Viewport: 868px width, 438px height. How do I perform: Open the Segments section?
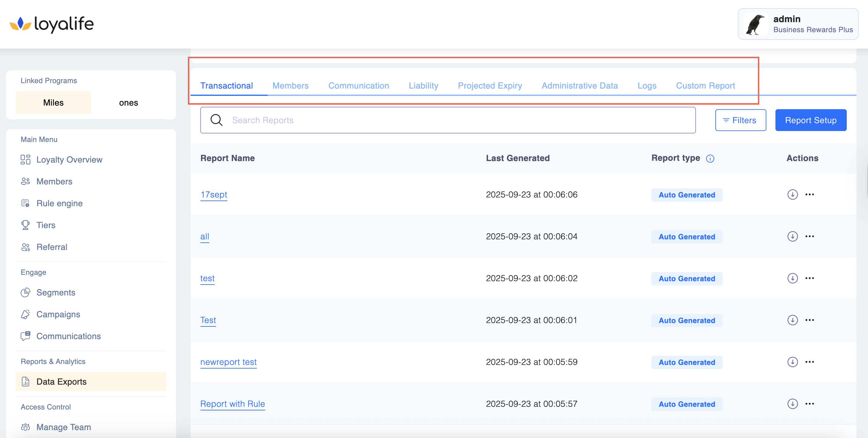(56, 293)
